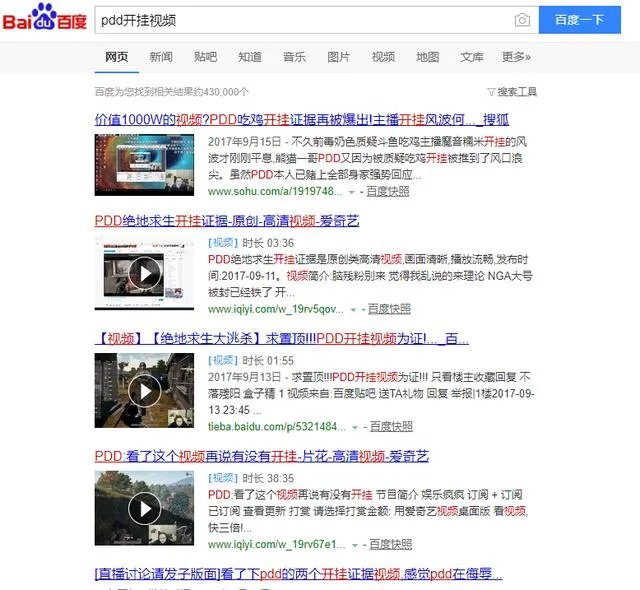Open 百度快照 for the tieba result

391,427
